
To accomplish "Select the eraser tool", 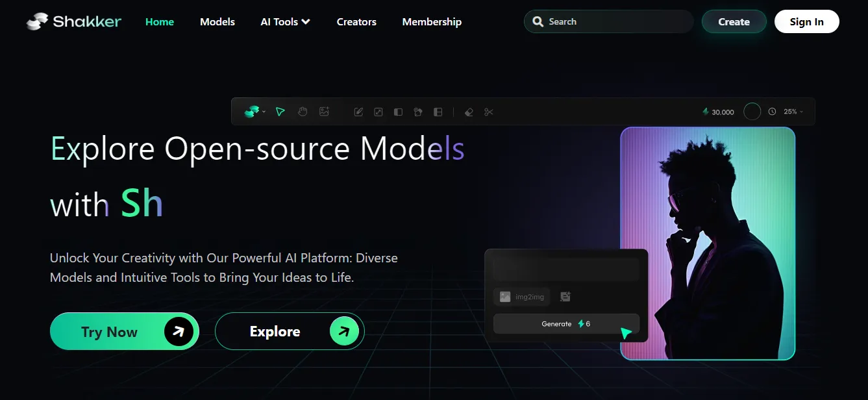I will [469, 112].
